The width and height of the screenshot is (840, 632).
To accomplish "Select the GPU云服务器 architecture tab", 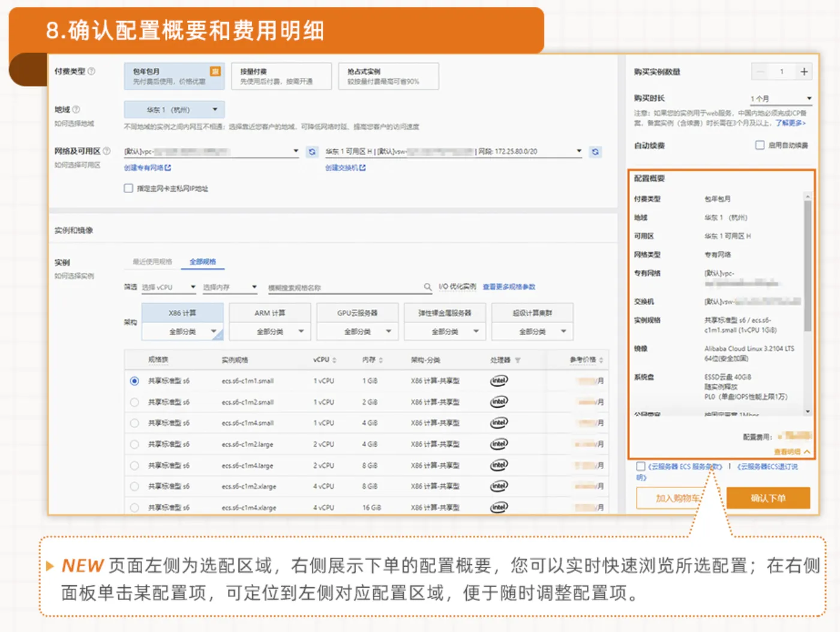I will click(x=357, y=312).
